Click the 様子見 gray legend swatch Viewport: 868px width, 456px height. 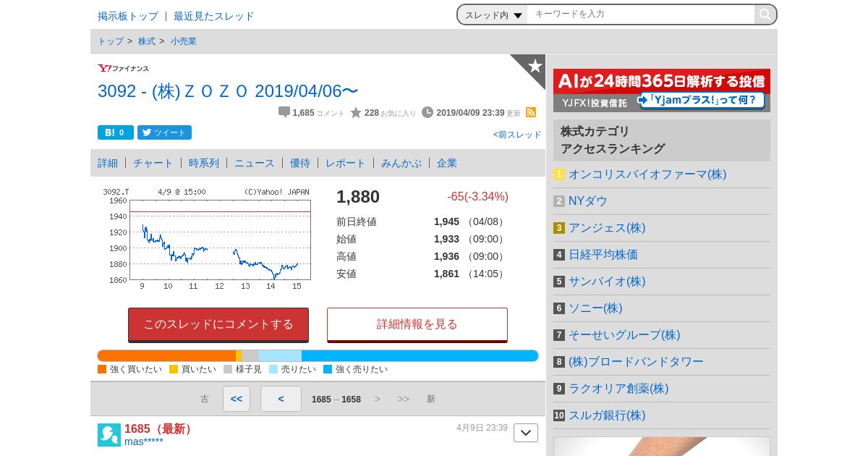tap(228, 369)
